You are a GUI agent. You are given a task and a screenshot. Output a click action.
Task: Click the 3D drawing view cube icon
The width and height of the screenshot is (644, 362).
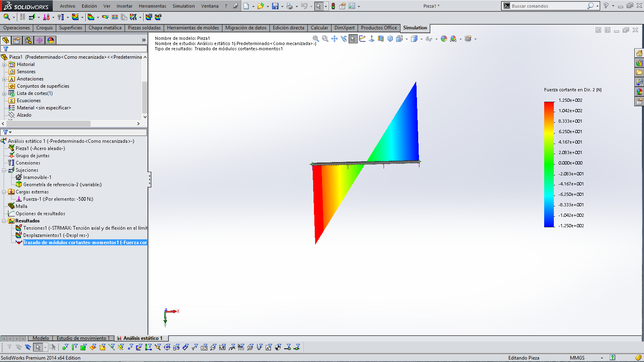click(390, 39)
